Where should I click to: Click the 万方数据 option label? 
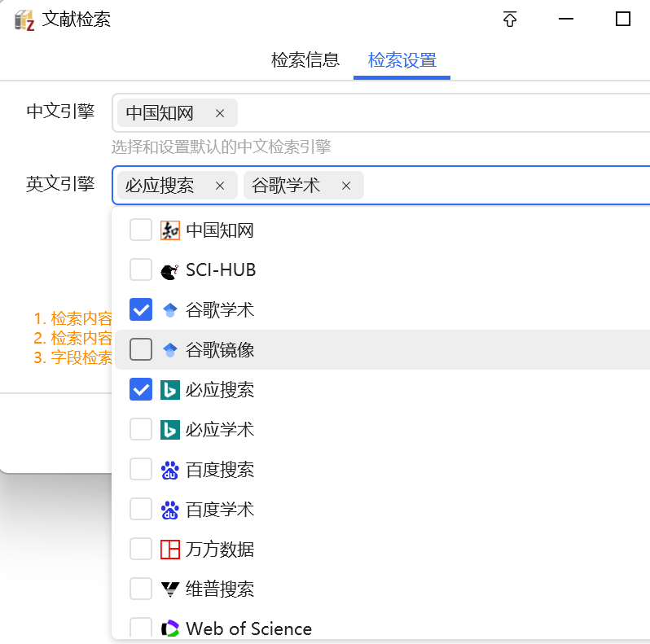tap(220, 550)
